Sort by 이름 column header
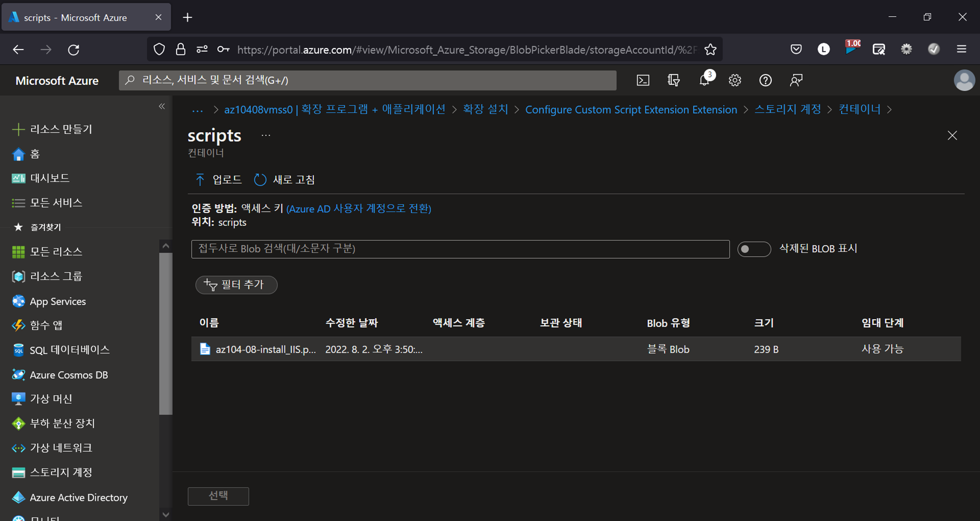Viewport: 980px width, 521px height. coord(209,323)
